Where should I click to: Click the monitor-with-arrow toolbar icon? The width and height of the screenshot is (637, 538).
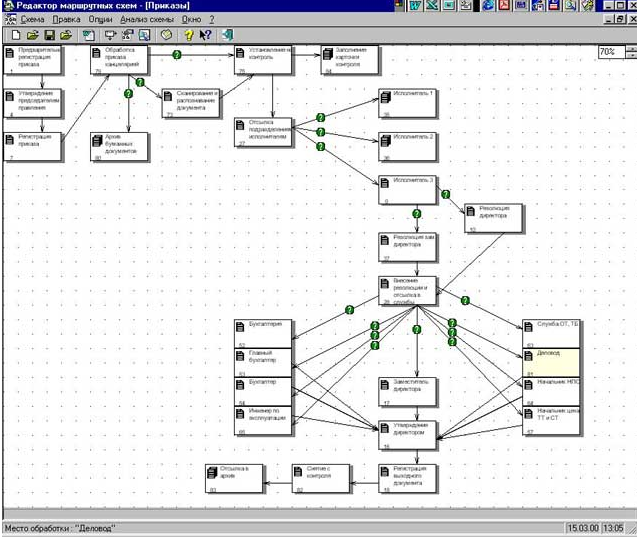110,35
